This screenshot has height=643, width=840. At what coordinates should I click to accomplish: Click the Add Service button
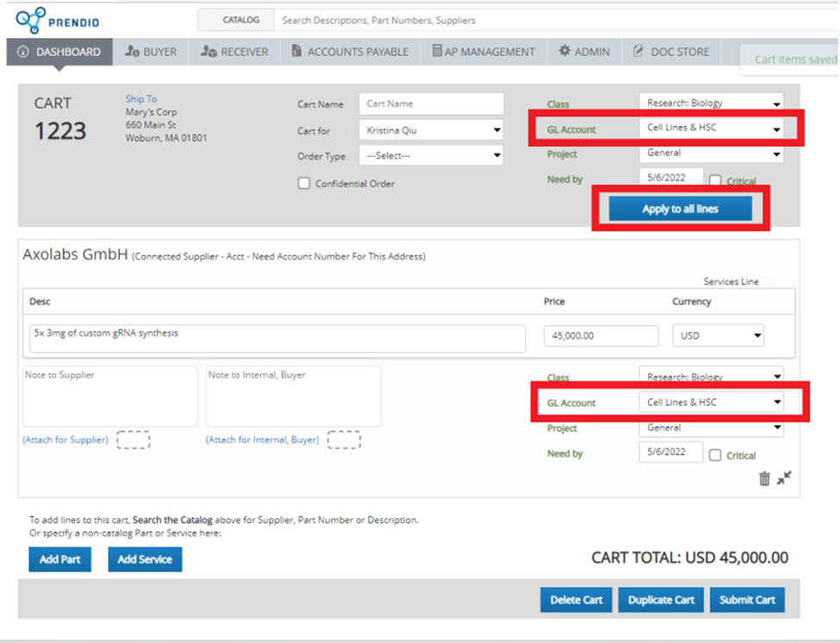click(x=145, y=559)
